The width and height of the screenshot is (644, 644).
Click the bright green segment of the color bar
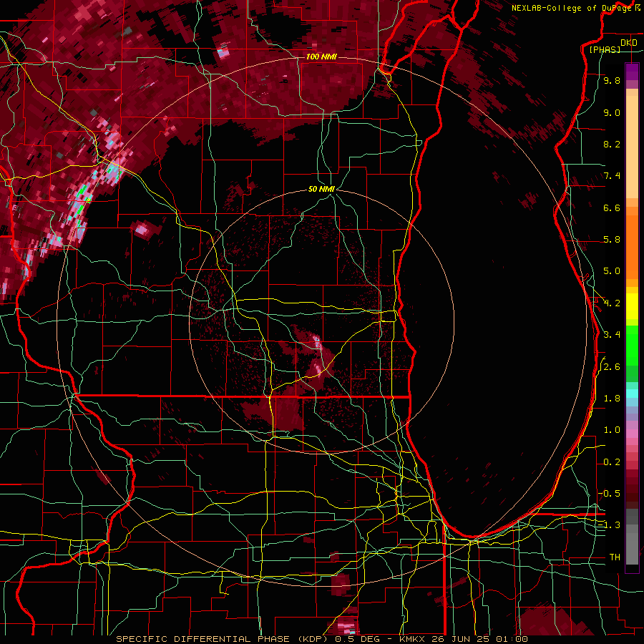click(632, 345)
